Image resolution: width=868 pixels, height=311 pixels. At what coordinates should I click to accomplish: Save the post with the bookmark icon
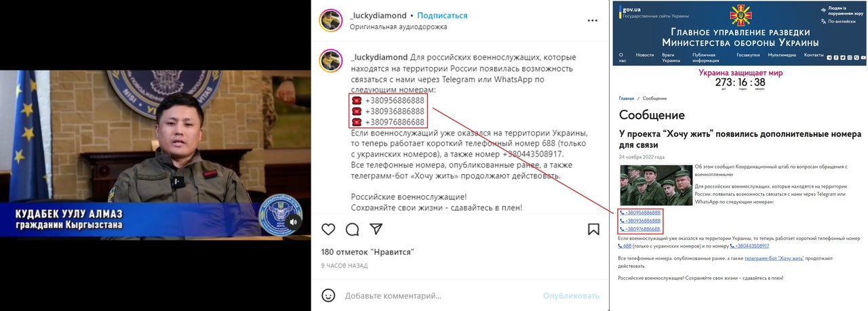593,229
